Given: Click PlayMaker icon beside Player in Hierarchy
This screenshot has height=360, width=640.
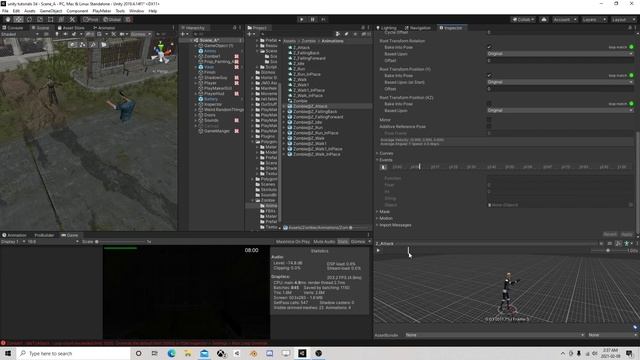Looking at the screenshot, I should [x=236, y=83].
